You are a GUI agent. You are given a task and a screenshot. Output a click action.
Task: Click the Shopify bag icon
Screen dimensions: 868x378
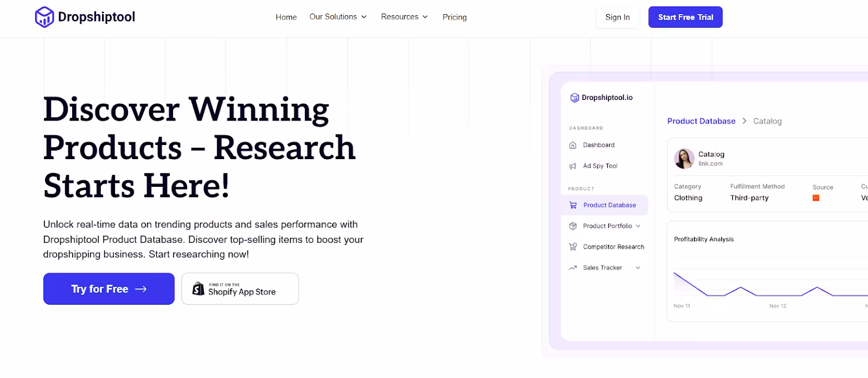(x=199, y=289)
